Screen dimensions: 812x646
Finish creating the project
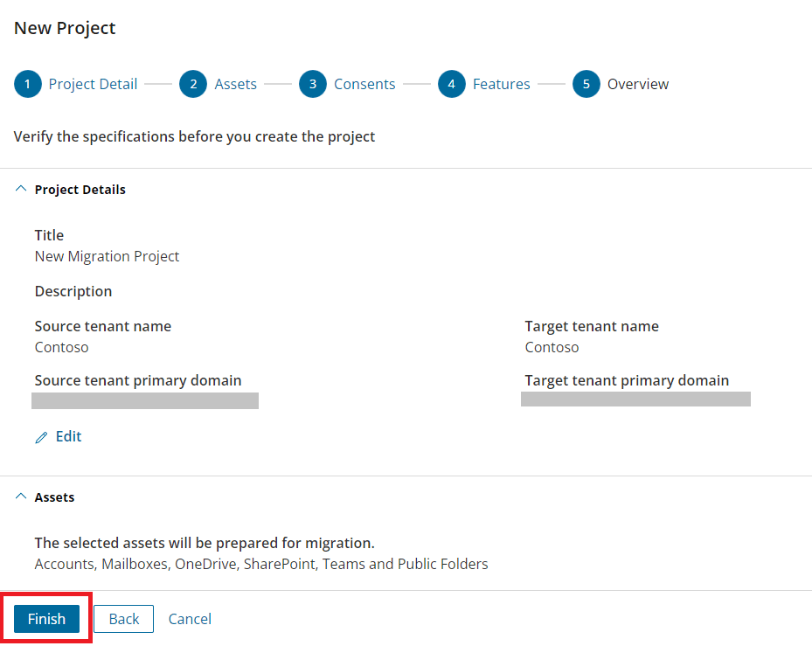46,619
